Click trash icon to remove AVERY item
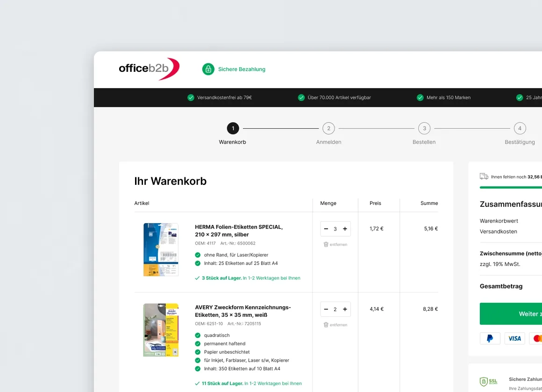 (x=326, y=325)
